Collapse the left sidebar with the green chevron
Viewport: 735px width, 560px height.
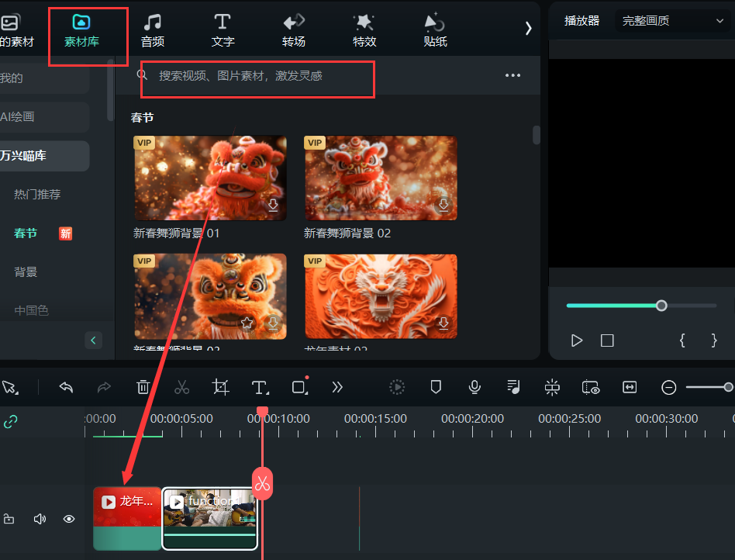coord(93,340)
